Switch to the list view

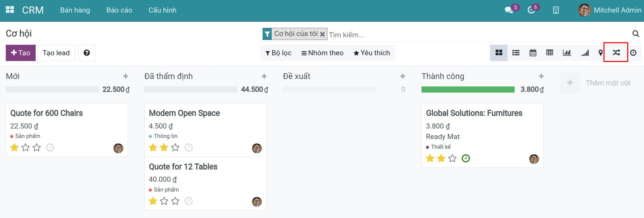click(516, 53)
